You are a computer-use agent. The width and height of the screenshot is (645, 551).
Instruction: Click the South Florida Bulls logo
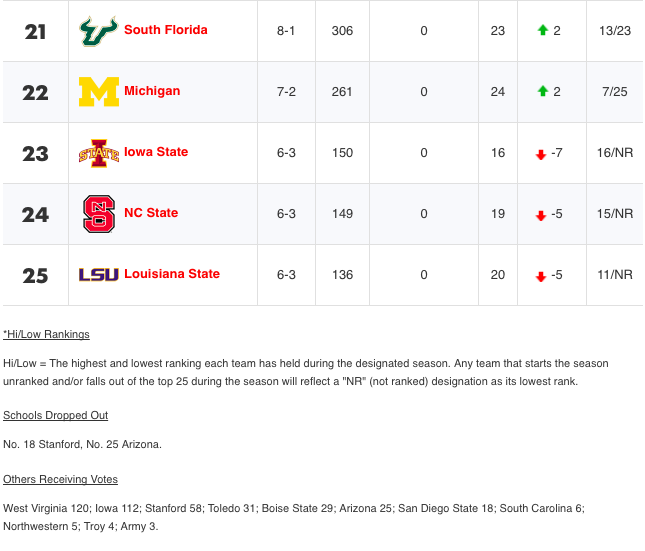[x=99, y=31]
